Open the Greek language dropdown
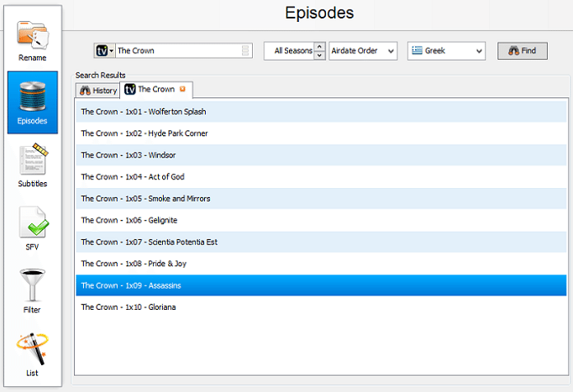The image size is (573, 392). point(446,50)
